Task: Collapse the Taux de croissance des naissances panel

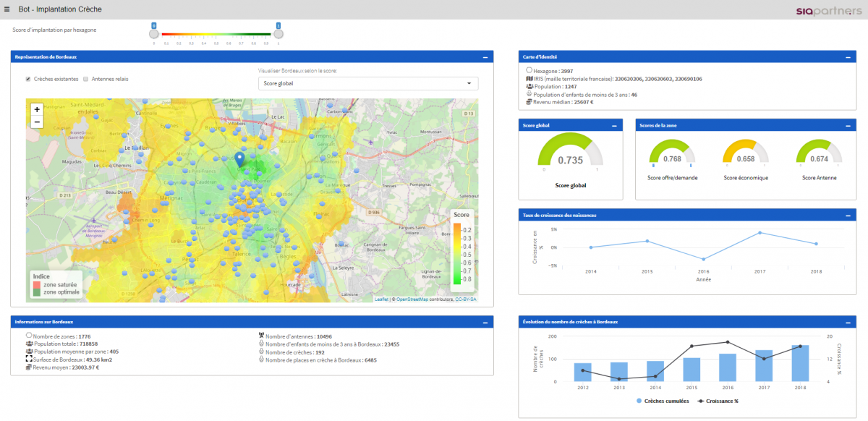Action: pyautogui.click(x=846, y=215)
